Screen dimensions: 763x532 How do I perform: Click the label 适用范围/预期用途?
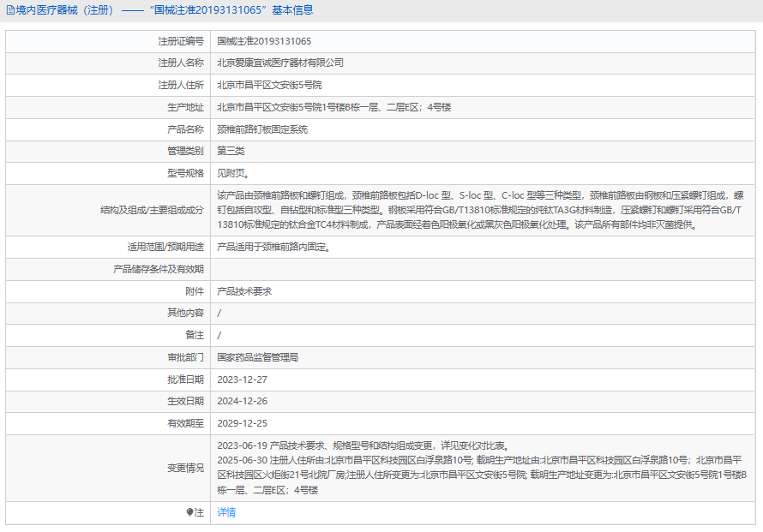tap(165, 247)
